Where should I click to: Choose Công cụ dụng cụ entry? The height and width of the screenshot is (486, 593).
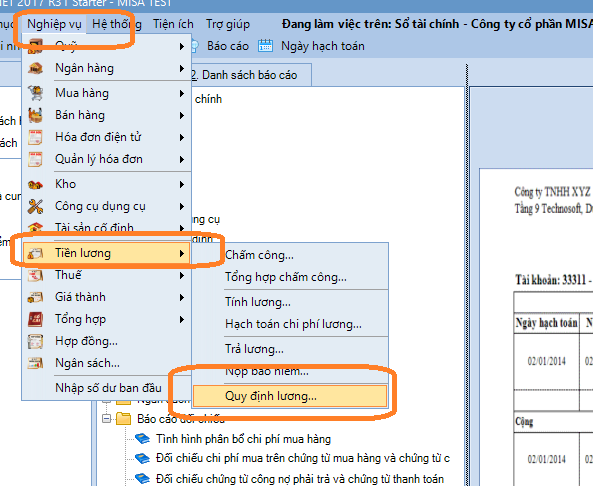[106, 207]
